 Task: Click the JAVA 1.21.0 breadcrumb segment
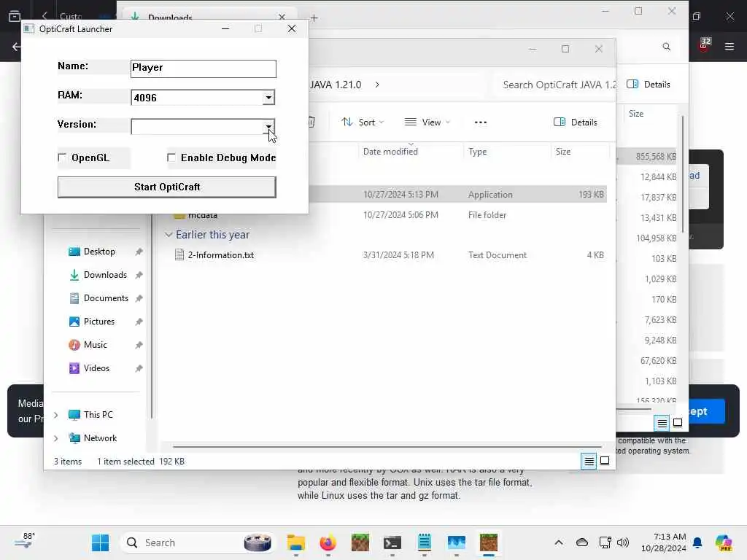336,85
